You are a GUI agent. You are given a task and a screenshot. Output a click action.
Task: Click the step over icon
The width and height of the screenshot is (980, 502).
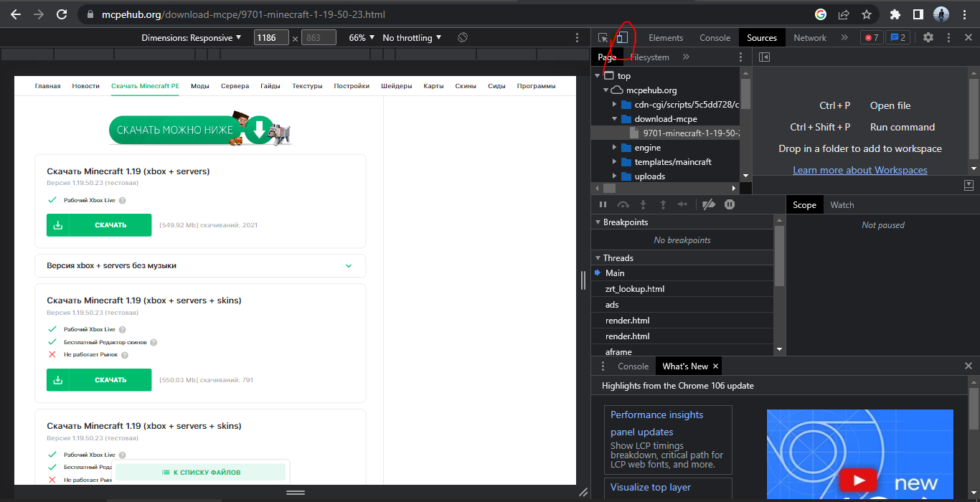coord(623,204)
